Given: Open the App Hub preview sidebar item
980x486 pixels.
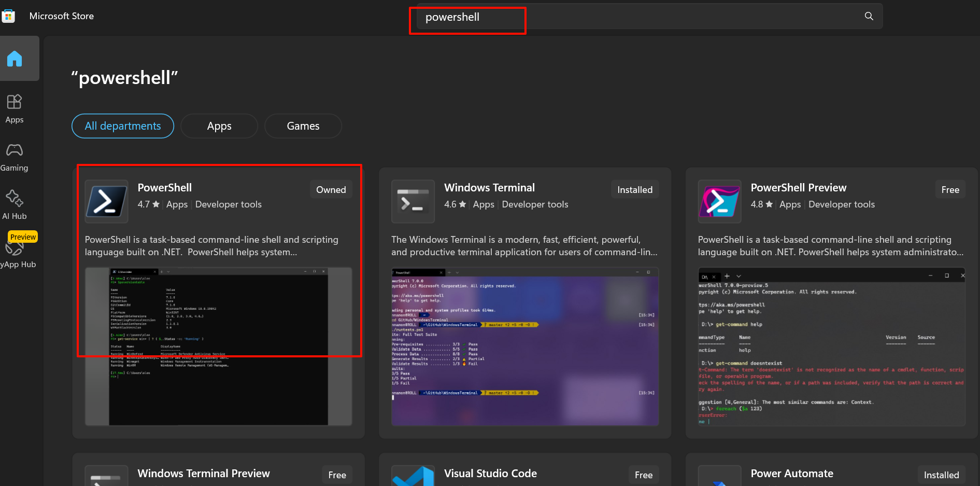Looking at the screenshot, I should tap(18, 251).
